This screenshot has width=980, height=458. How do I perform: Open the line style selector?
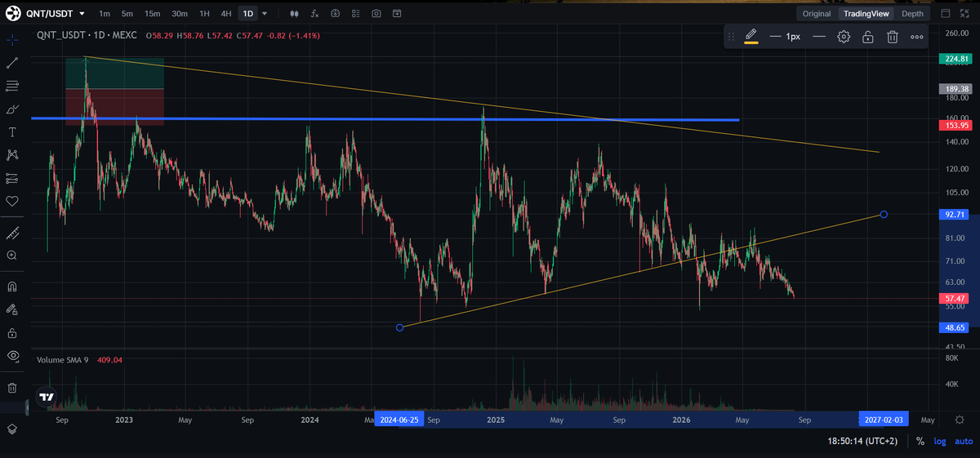point(819,37)
